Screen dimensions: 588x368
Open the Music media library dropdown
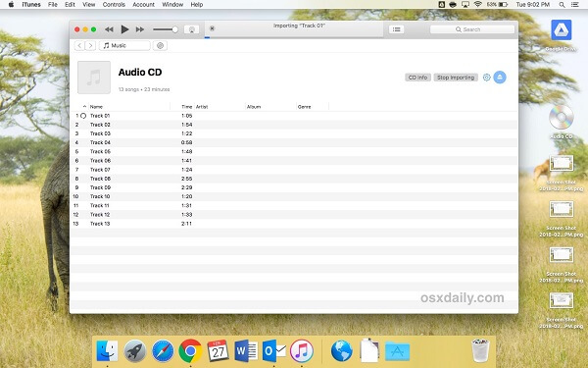[x=124, y=45]
